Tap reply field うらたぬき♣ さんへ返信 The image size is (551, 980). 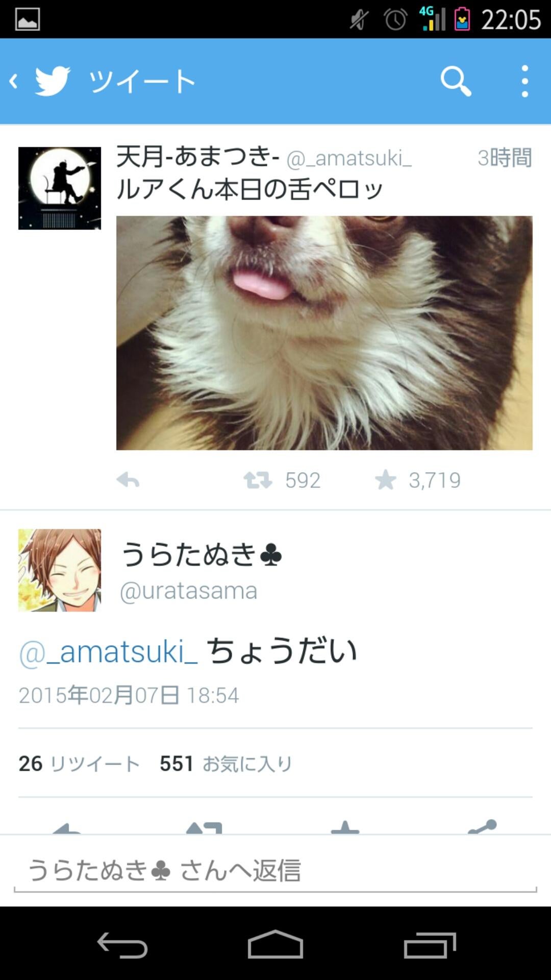tap(275, 871)
